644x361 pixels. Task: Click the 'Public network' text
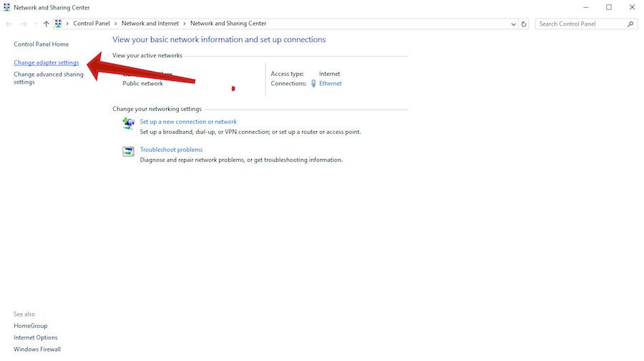142,84
